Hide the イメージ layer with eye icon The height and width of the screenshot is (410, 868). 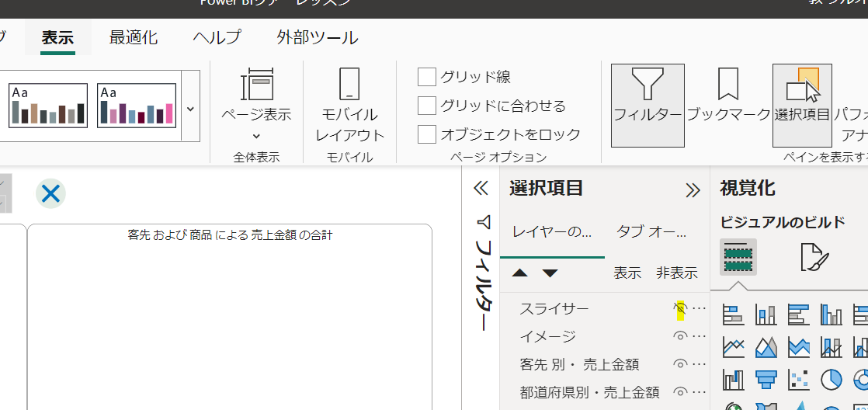point(680,336)
